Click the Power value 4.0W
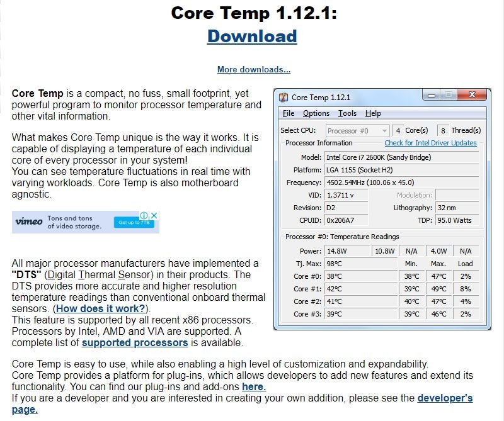The image size is (504, 421). (438, 251)
